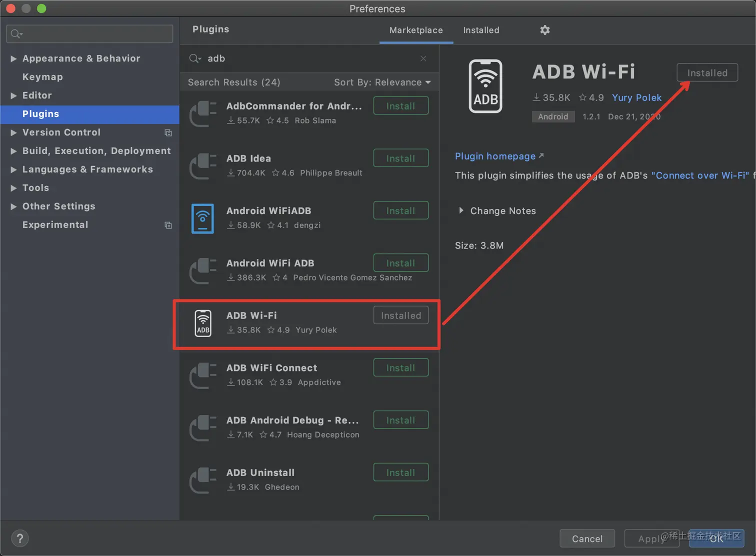This screenshot has width=756, height=556.
Task: Expand Languages & Frameworks section
Action: click(14, 169)
